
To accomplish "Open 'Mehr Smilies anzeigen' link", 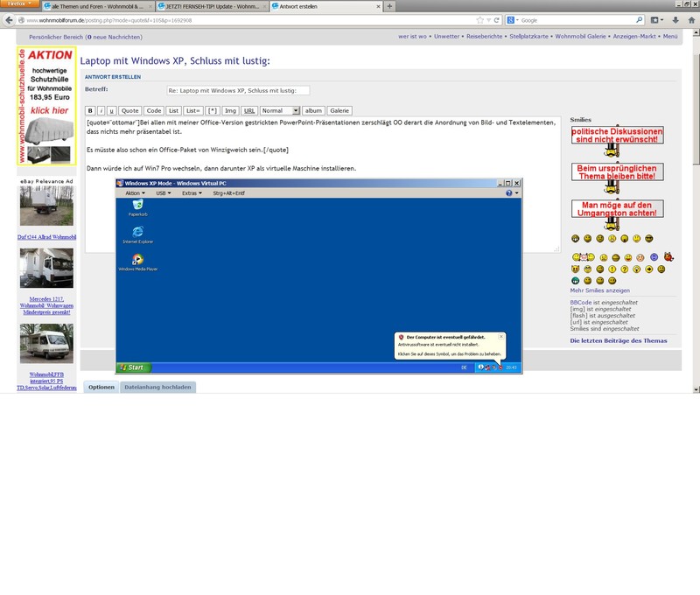I will [599, 290].
